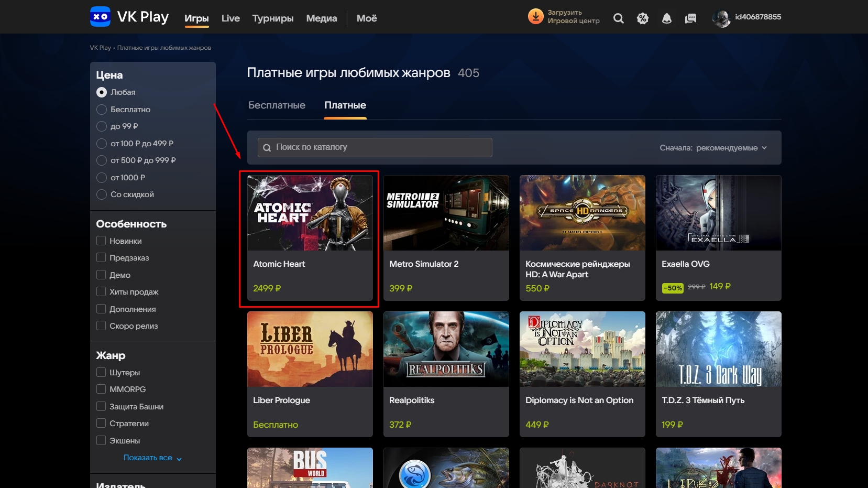The image size is (868, 488).
Task: Open the Realpolitiks cover thumbnail
Action: click(x=446, y=349)
